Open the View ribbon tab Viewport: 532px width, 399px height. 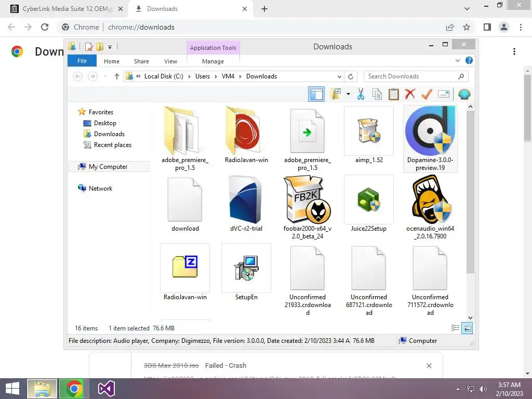click(x=170, y=61)
